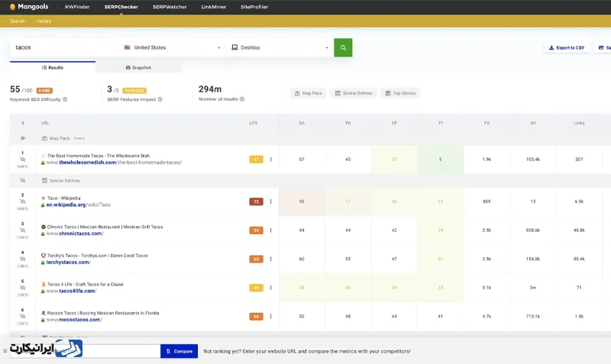Hide result 4 Torchy's Tacos
This screenshot has width=611, height=364.
coord(23,259)
